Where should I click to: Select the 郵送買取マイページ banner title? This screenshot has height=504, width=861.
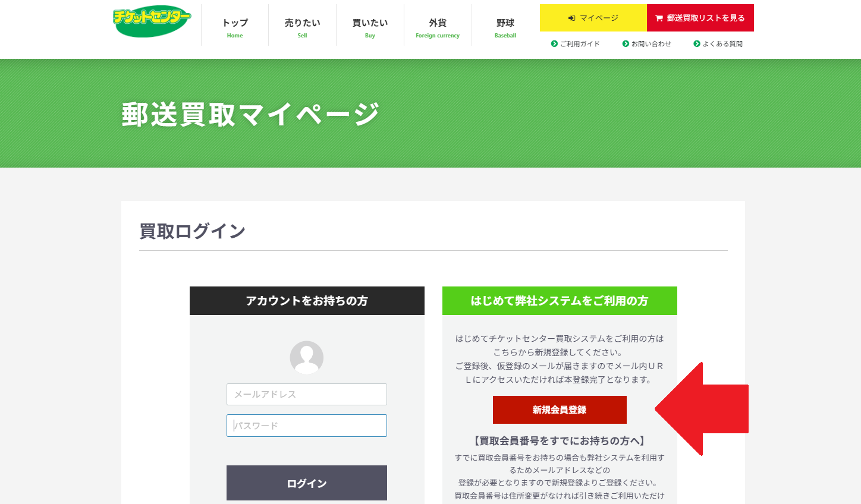coord(250,114)
